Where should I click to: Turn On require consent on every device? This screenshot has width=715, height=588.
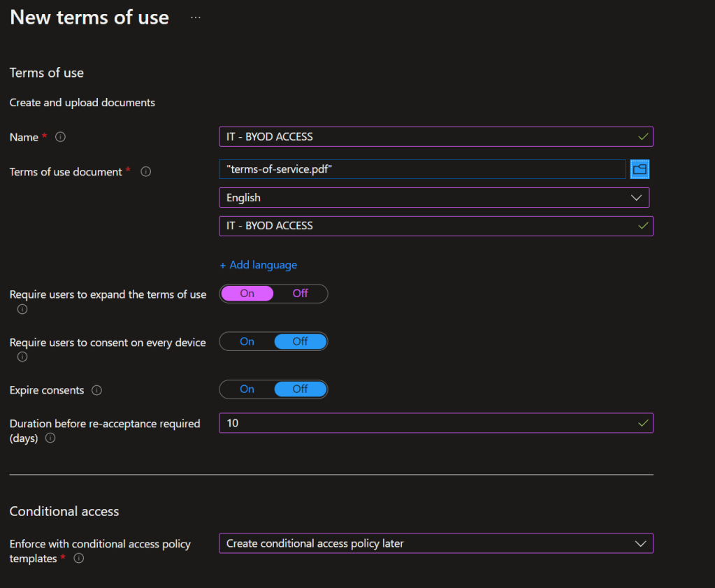pos(247,342)
